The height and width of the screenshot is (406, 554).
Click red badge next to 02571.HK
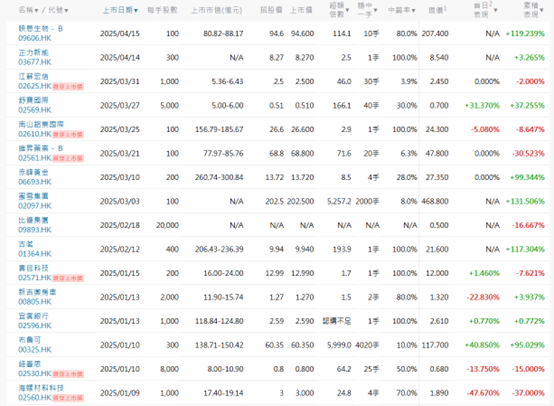point(68,278)
